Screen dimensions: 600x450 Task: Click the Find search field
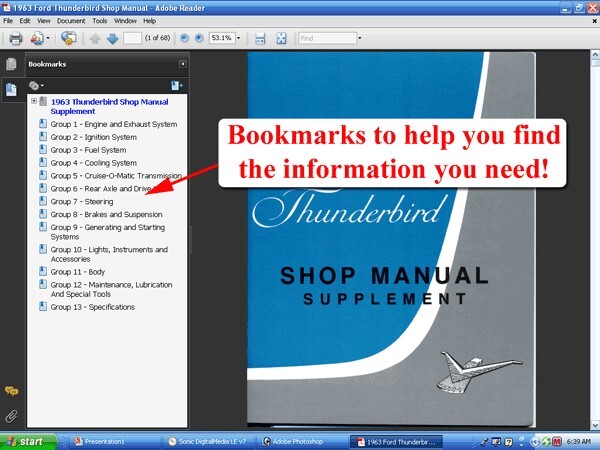328,38
